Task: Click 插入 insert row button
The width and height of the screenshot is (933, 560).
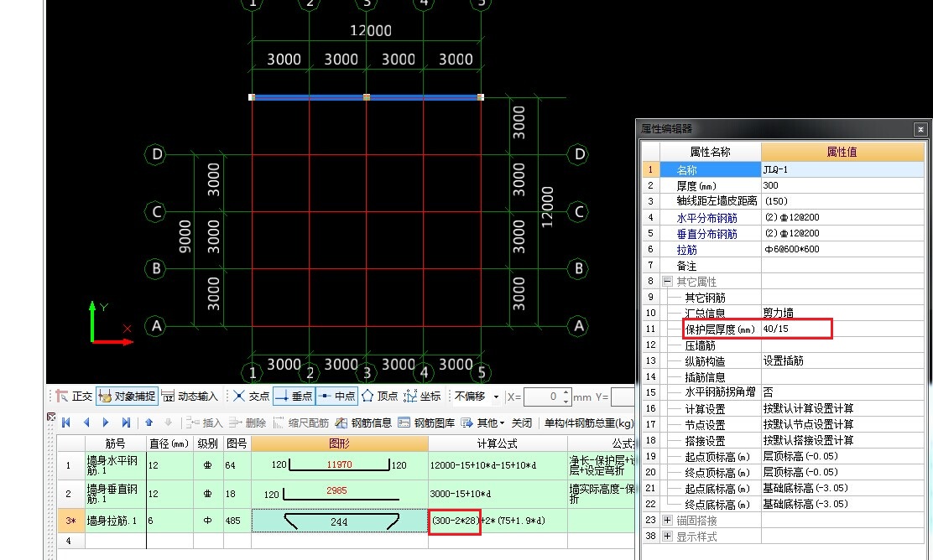Action: pyautogui.click(x=204, y=423)
